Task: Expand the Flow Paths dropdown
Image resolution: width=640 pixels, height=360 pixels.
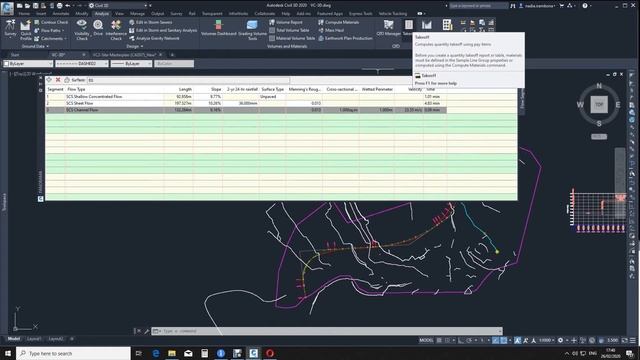Action: tap(63, 31)
